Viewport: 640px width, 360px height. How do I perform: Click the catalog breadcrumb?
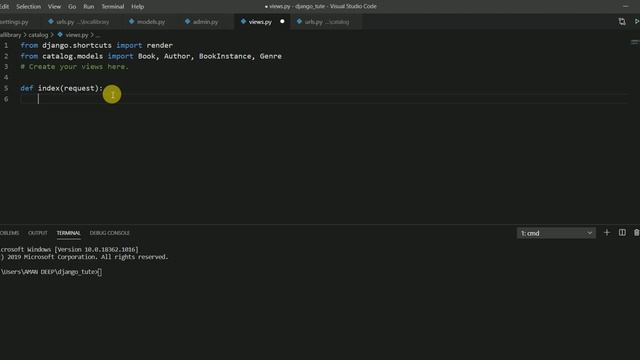pyautogui.click(x=38, y=35)
